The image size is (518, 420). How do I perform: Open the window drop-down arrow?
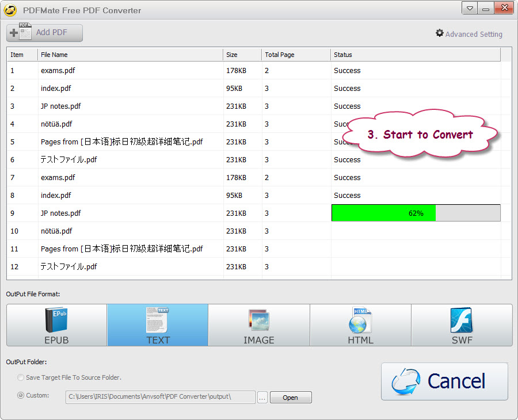point(469,8)
